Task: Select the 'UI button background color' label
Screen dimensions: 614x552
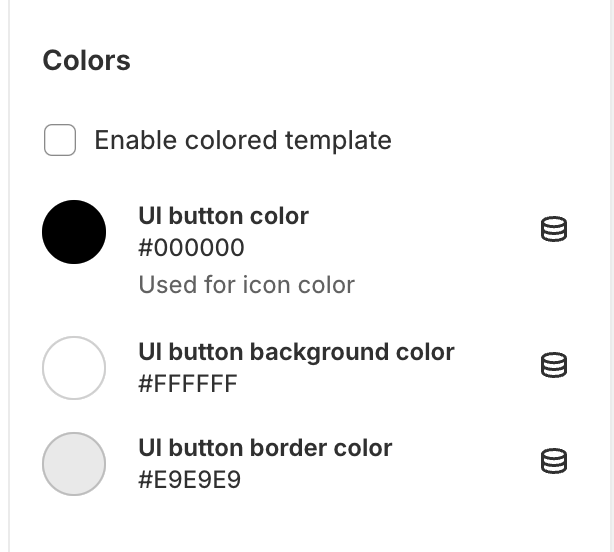Action: (296, 352)
